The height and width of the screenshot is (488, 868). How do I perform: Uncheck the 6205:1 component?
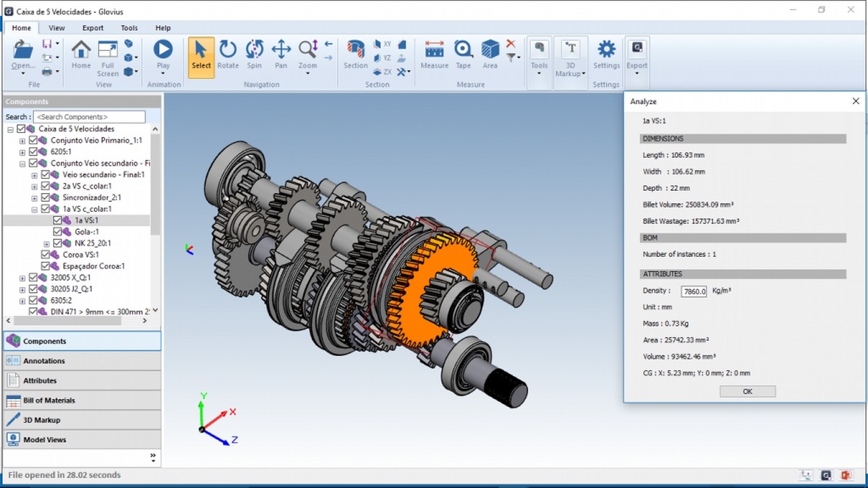pyautogui.click(x=33, y=152)
